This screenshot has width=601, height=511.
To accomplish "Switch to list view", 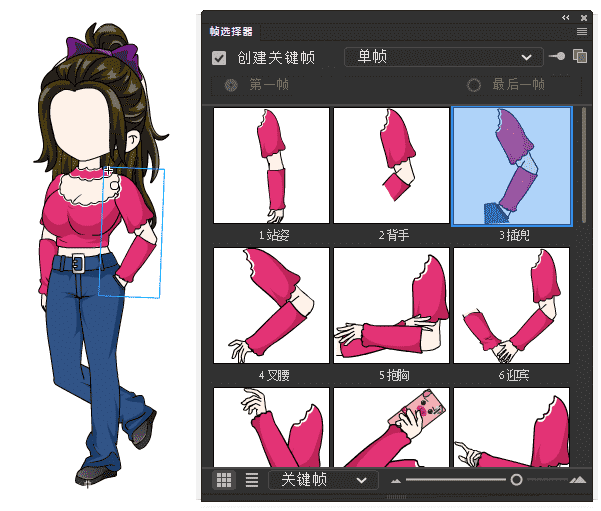I will pyautogui.click(x=251, y=480).
